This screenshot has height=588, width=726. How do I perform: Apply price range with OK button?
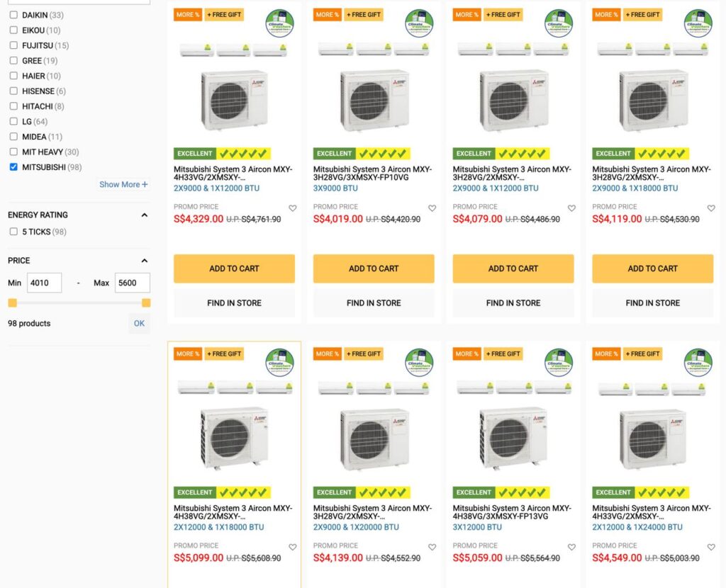coord(139,323)
